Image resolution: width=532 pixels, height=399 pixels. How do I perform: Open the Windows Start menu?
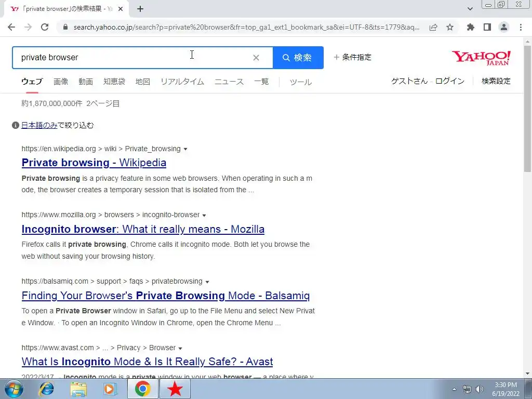coord(14,389)
